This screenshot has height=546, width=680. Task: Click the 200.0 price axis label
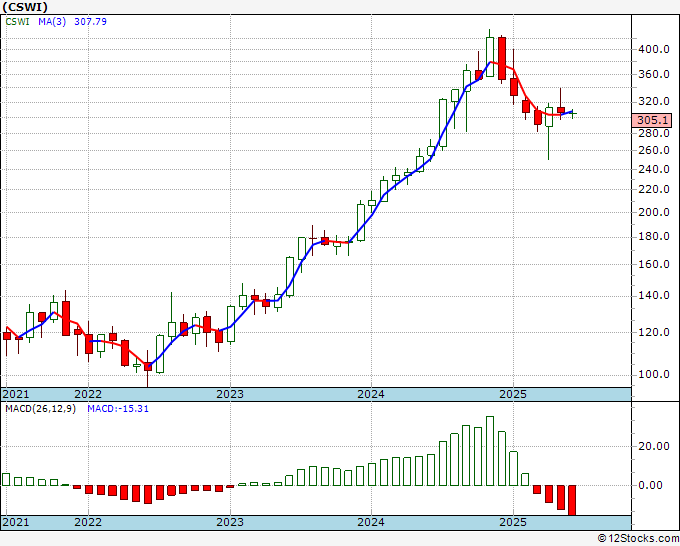pos(652,213)
